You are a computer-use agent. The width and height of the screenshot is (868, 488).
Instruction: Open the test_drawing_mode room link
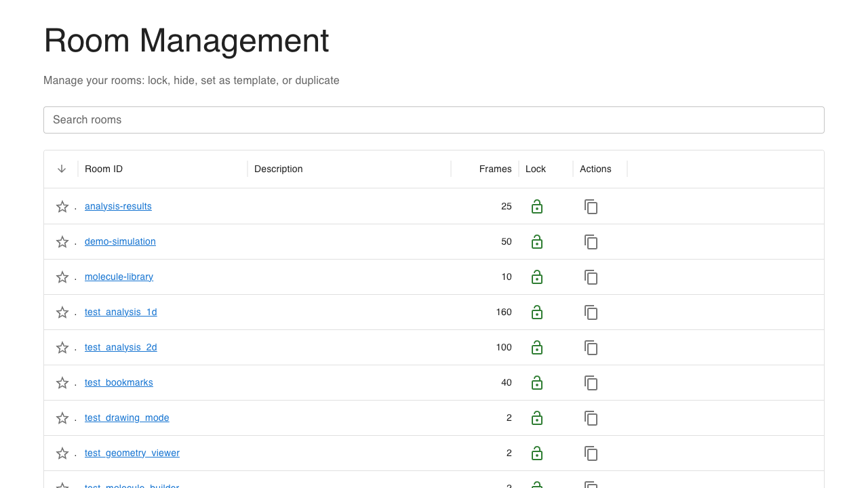click(x=127, y=418)
